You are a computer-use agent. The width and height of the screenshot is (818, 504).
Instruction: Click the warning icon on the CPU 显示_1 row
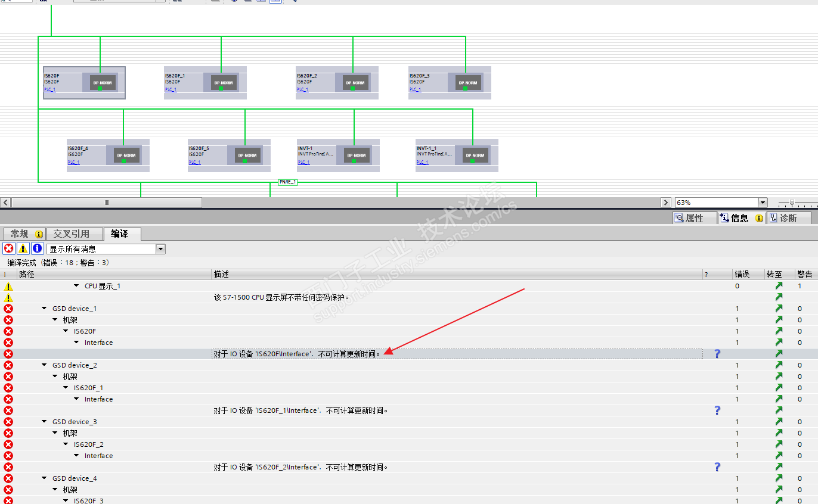tap(8, 286)
